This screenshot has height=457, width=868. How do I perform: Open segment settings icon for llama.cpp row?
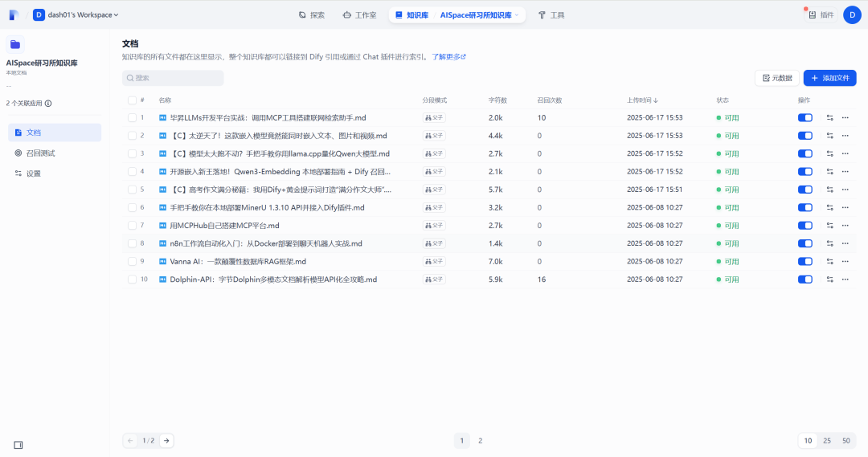(x=829, y=154)
